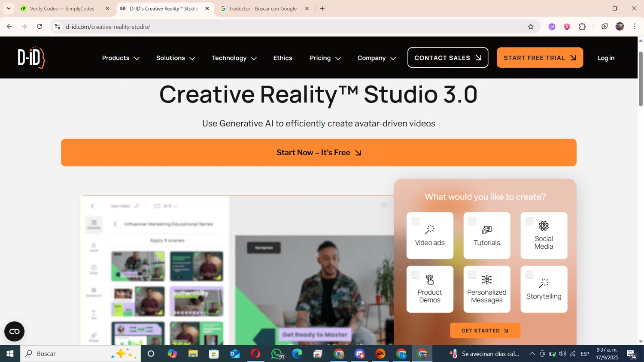This screenshot has width=644, height=362.
Task: View site information icon in the address bar
Action: [x=57, y=27]
